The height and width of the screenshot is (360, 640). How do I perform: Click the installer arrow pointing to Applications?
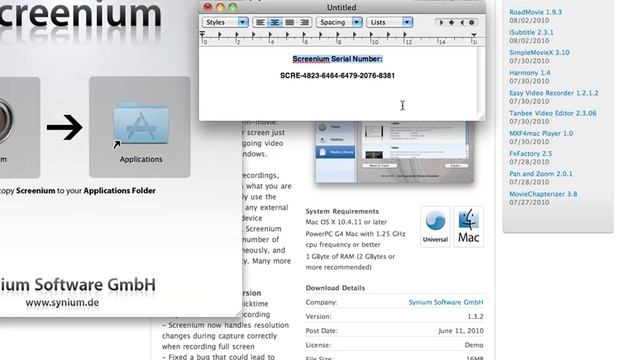coord(64,127)
